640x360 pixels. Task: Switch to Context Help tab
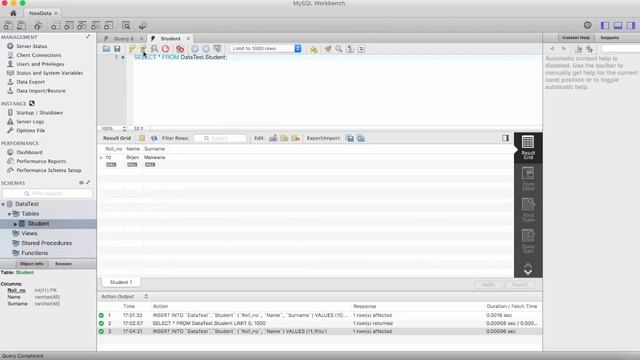point(576,38)
